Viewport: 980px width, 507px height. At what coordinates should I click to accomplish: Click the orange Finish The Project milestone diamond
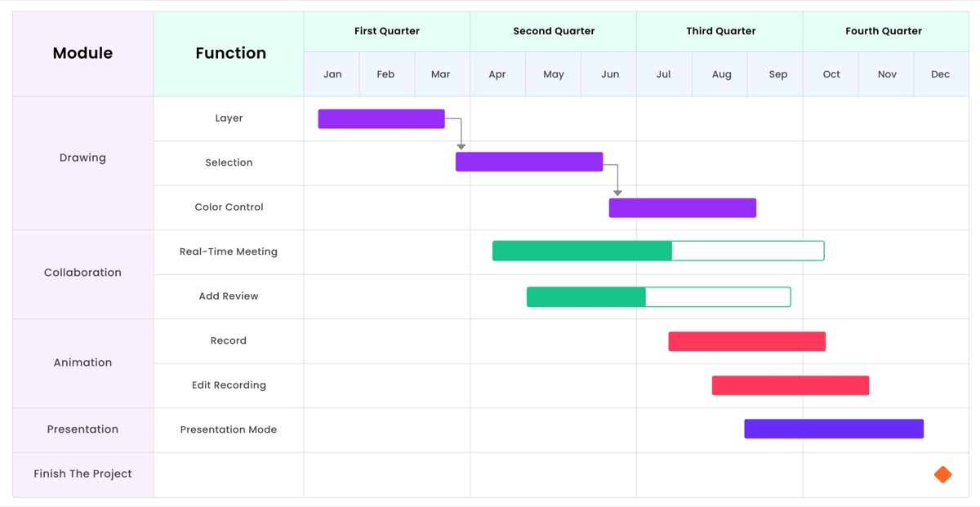(x=942, y=474)
